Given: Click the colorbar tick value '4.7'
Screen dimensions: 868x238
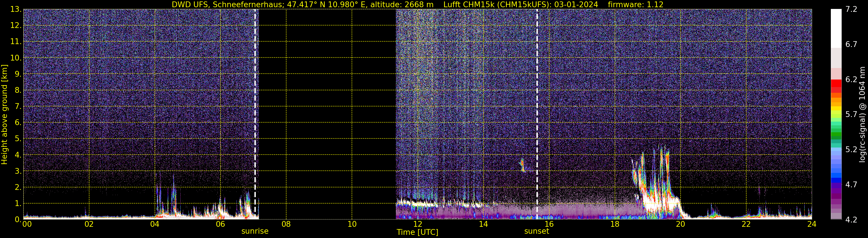Looking at the screenshot, I should (851, 185).
